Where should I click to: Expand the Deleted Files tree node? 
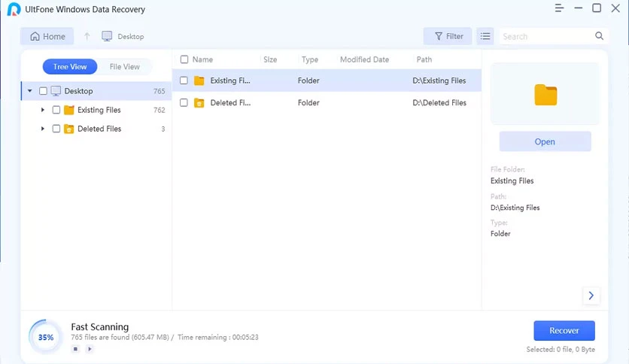click(x=43, y=129)
